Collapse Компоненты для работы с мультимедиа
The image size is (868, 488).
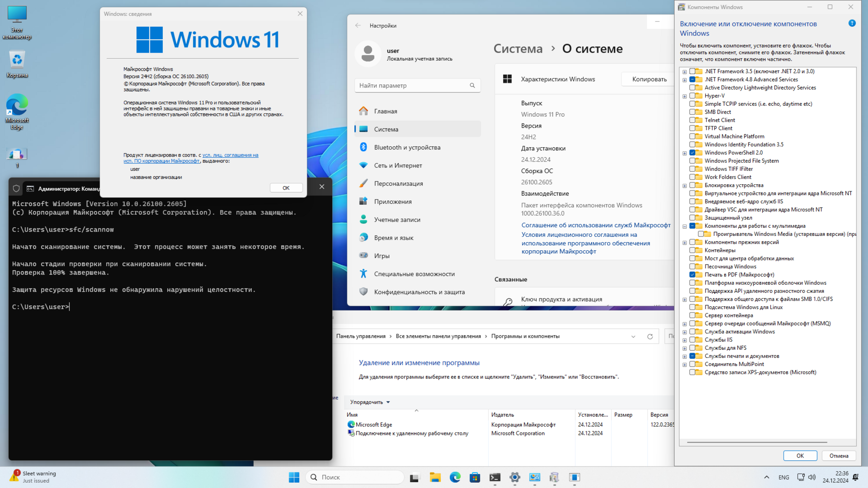point(685,226)
